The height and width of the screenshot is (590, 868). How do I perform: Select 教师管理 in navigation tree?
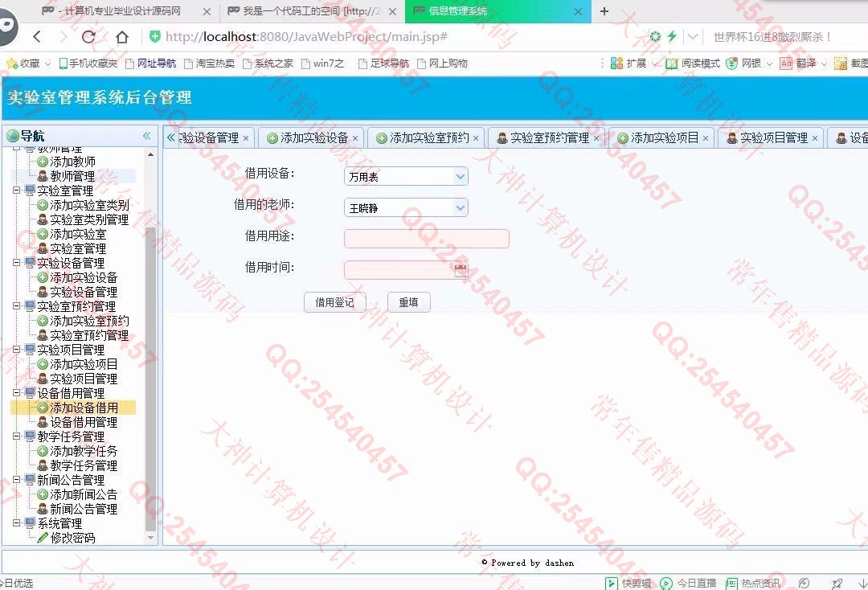tap(72, 176)
